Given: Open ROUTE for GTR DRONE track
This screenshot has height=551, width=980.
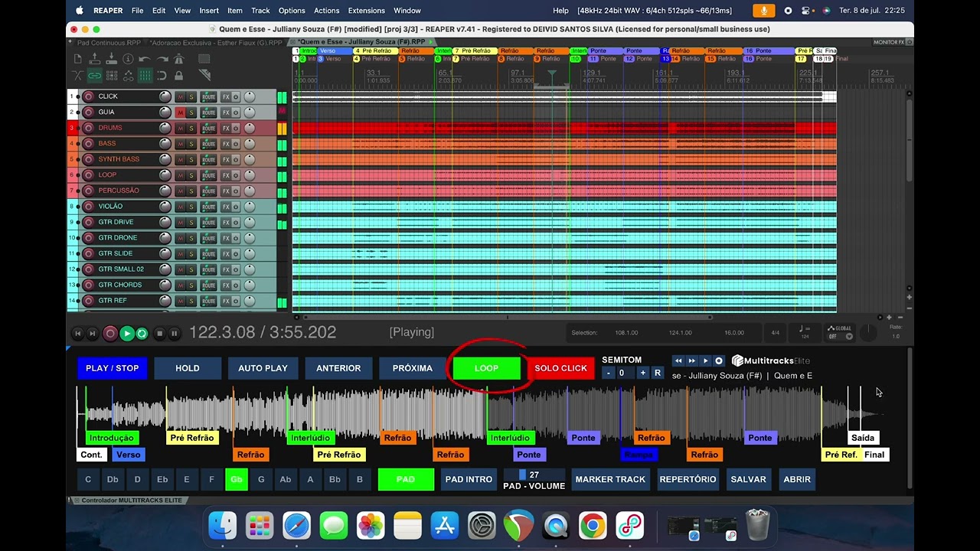Looking at the screenshot, I should 208,238.
